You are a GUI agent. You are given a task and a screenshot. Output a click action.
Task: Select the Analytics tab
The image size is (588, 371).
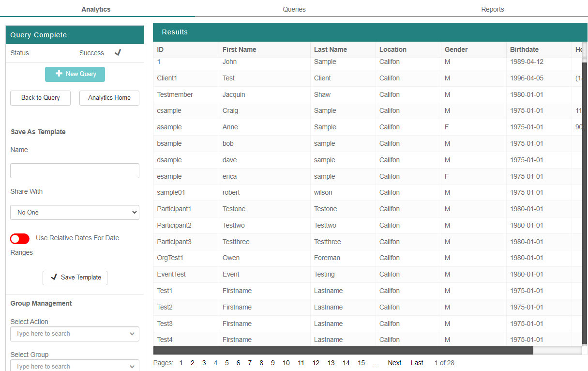96,9
